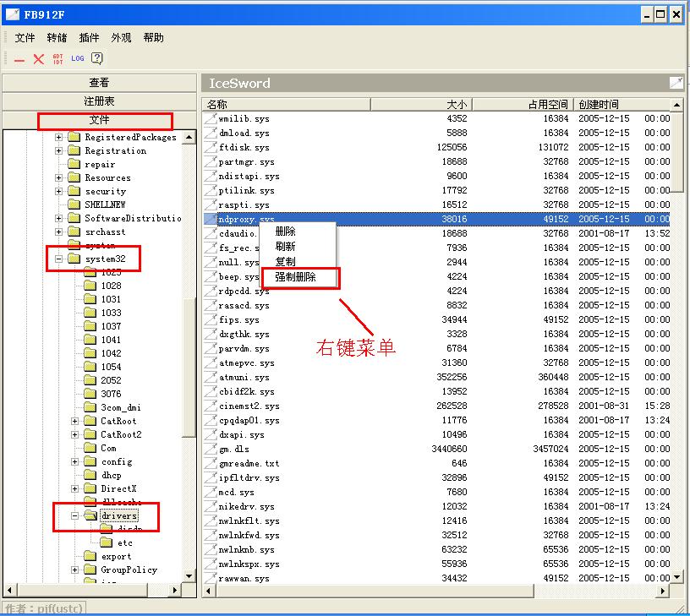Viewport: 690px width, 616px height.
Task: Click the red X toolbar icon
Action: click(38, 58)
